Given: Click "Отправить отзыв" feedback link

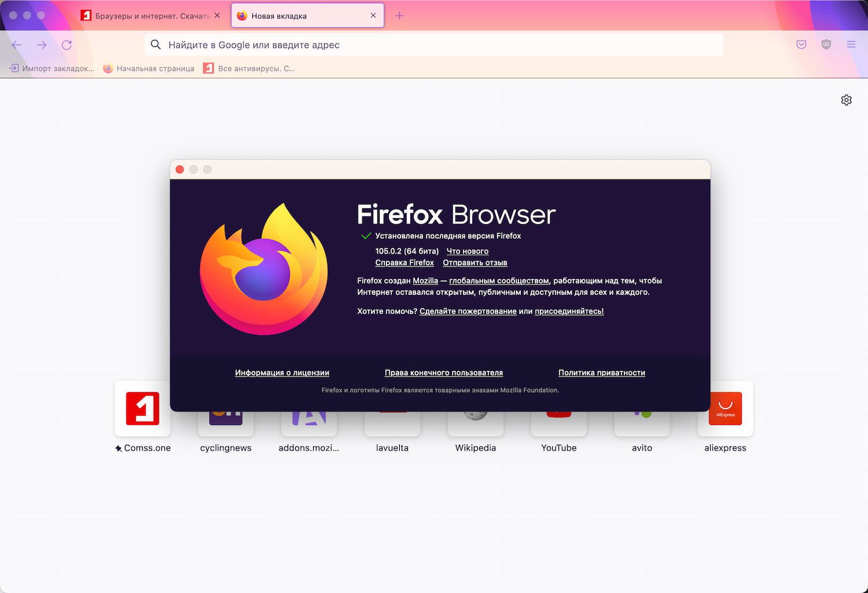Looking at the screenshot, I should [x=475, y=263].
